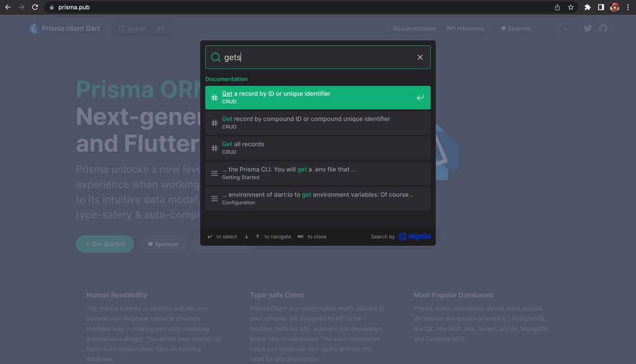This screenshot has width=636, height=364.
Task: Clear the search query with X icon
Action: [x=420, y=57]
